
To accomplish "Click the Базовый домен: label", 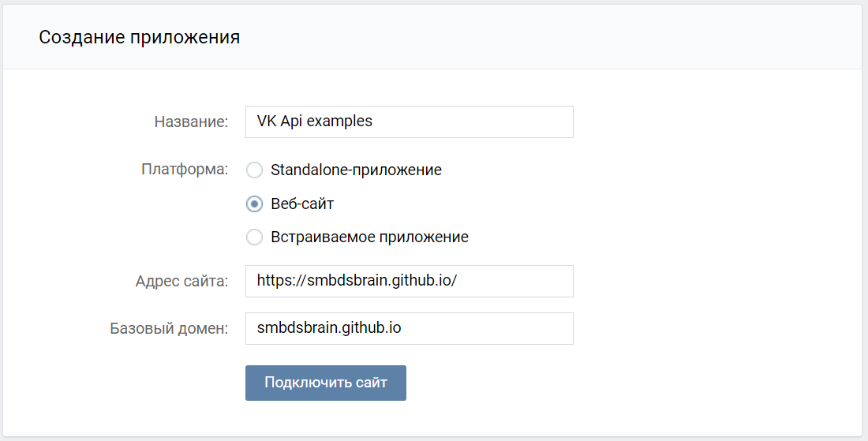I will pyautogui.click(x=169, y=328).
